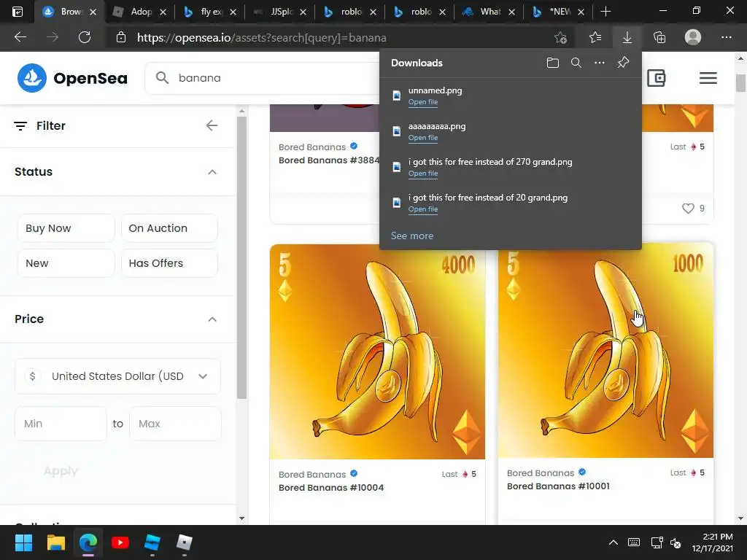Viewport: 747px width, 560px height.
Task: Open the clock and date in taskbar
Action: (712, 542)
